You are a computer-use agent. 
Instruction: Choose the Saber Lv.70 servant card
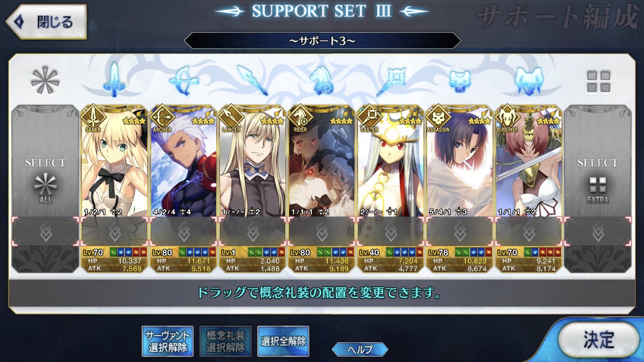tap(114, 189)
